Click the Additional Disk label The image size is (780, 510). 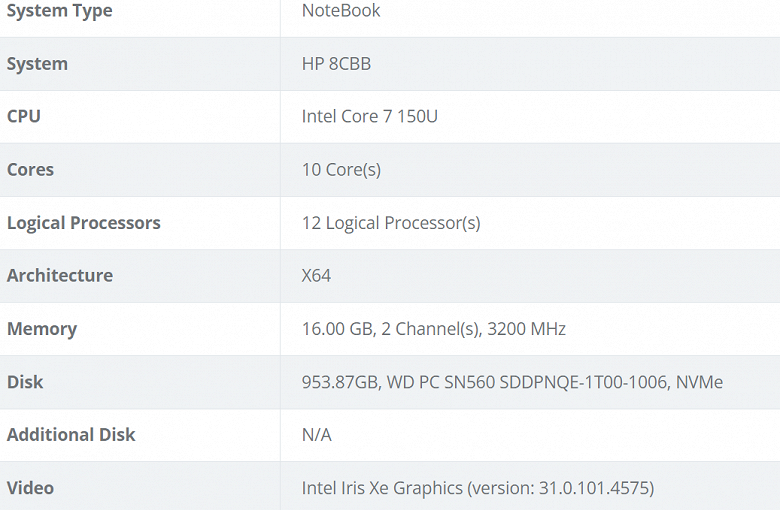point(71,434)
